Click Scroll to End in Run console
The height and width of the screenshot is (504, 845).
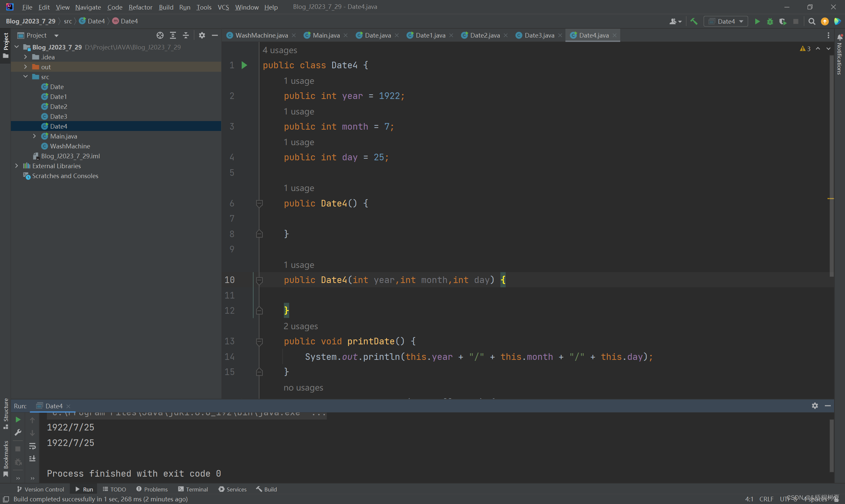[32, 458]
